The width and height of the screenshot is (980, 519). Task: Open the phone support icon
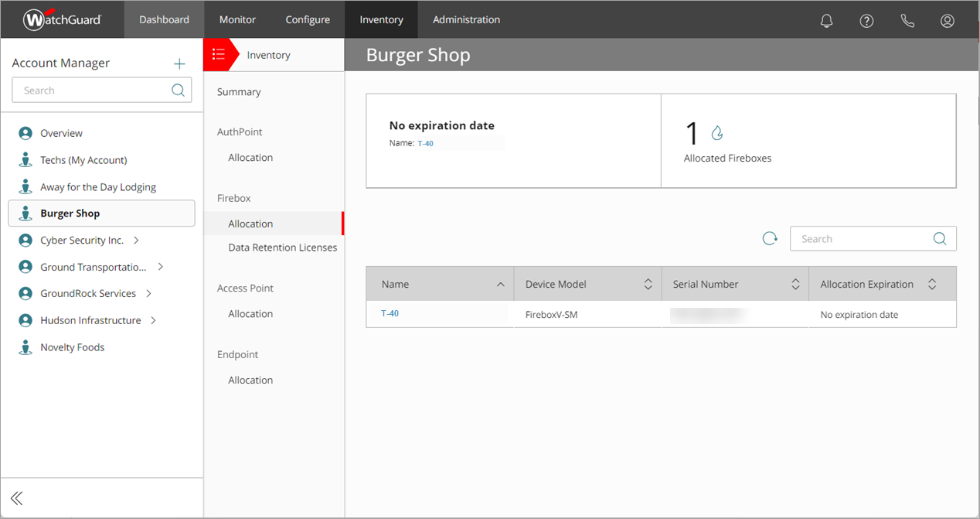(907, 20)
